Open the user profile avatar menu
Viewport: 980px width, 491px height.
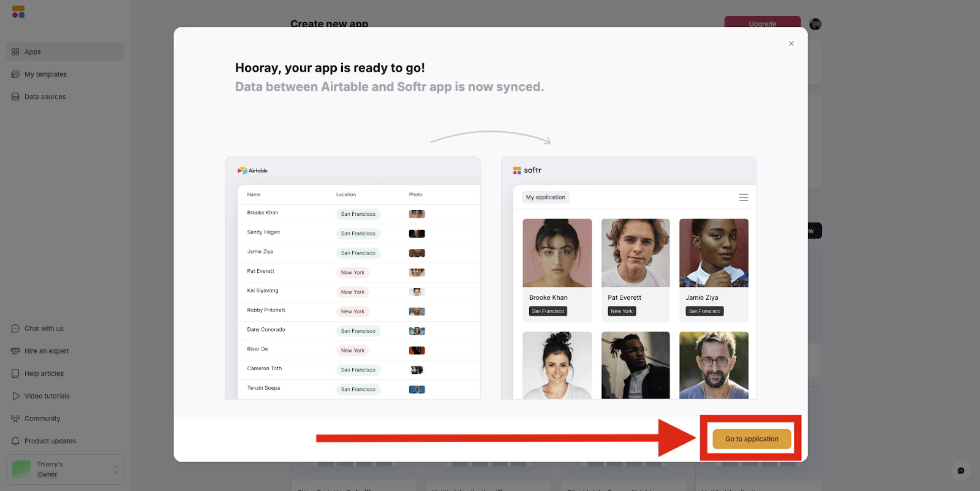click(815, 24)
